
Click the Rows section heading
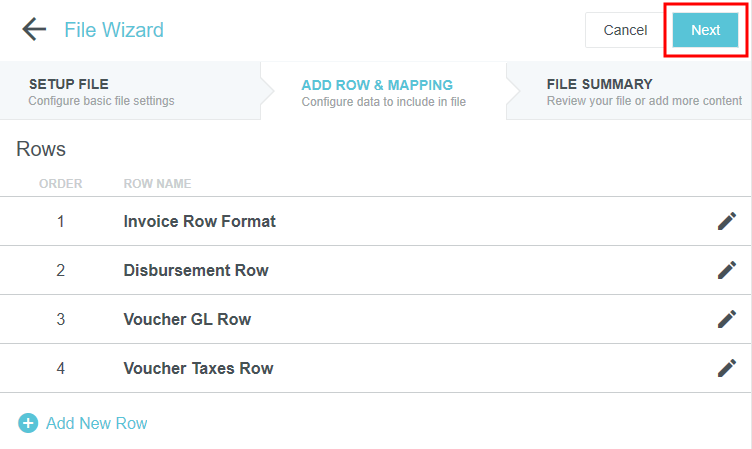[41, 149]
